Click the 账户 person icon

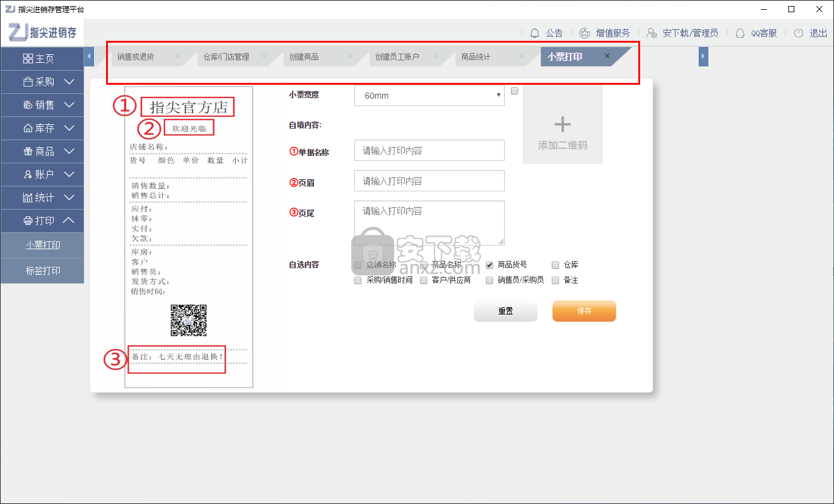coord(28,174)
